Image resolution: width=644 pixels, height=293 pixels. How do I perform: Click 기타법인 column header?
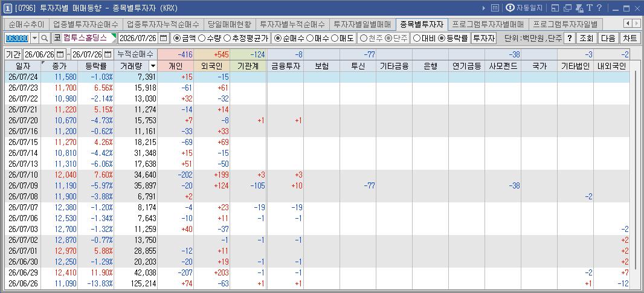(575, 66)
